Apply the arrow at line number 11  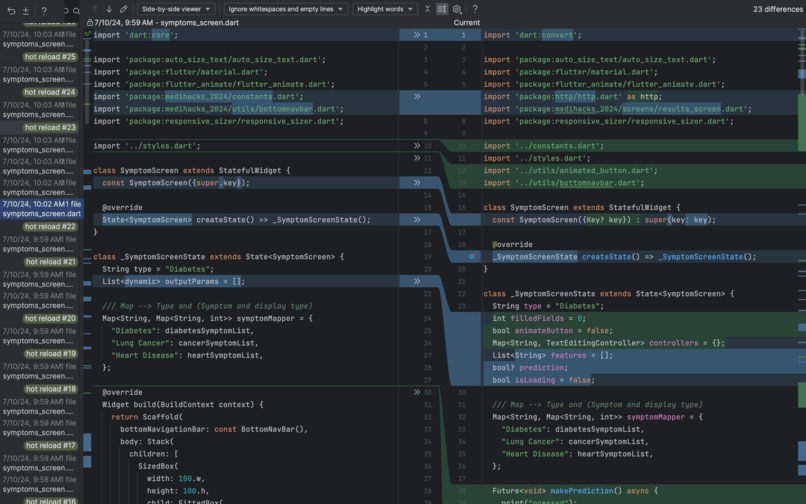tap(417, 158)
